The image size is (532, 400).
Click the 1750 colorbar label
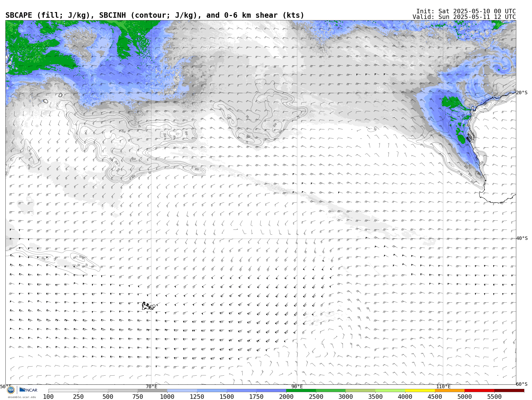click(x=256, y=397)
